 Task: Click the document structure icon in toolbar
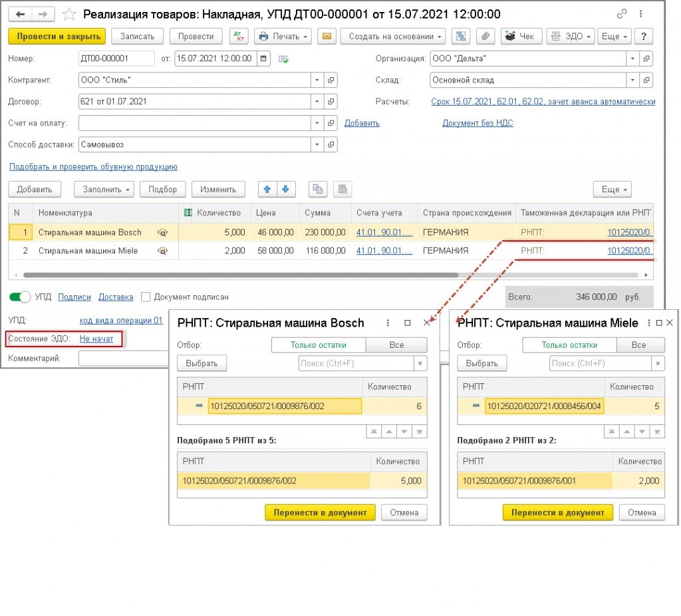[x=461, y=37]
